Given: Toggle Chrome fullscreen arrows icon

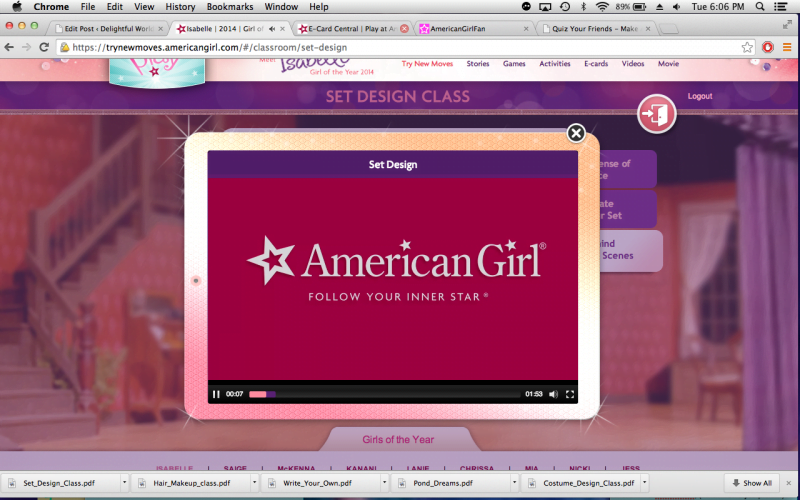Looking at the screenshot, I should click(x=787, y=24).
